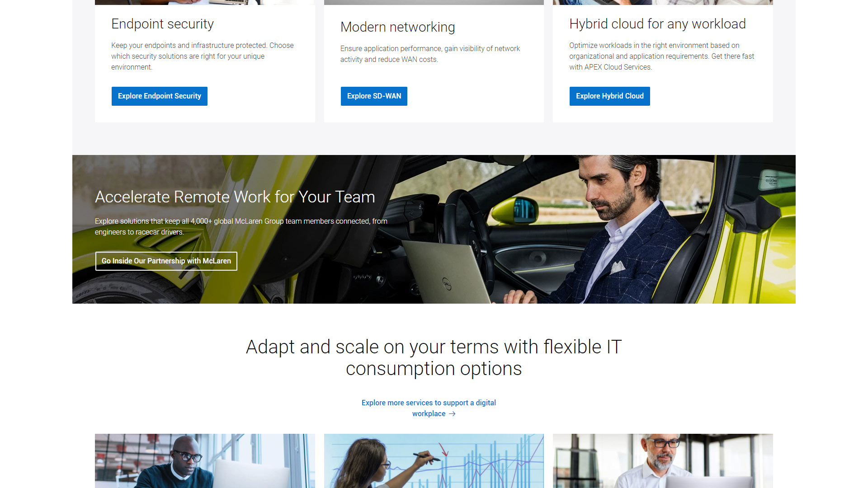This screenshot has width=868, height=488.
Task: Open the Endpoint security heading
Action: click(x=162, y=24)
